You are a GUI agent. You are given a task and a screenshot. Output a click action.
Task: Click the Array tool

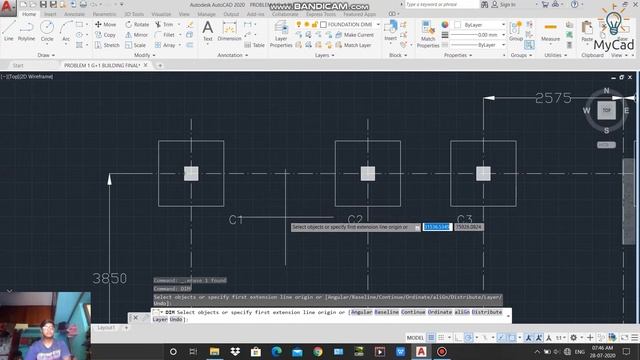pos(165,45)
